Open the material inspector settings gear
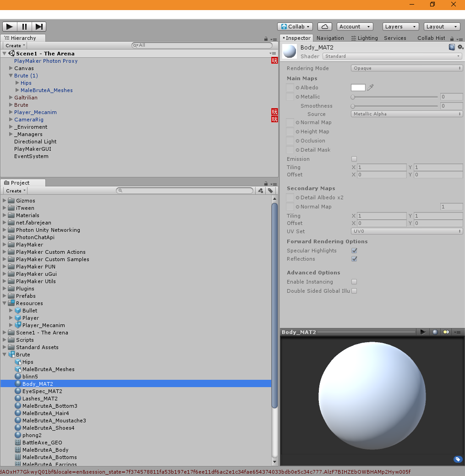This screenshot has width=465, height=476. (x=460, y=47)
